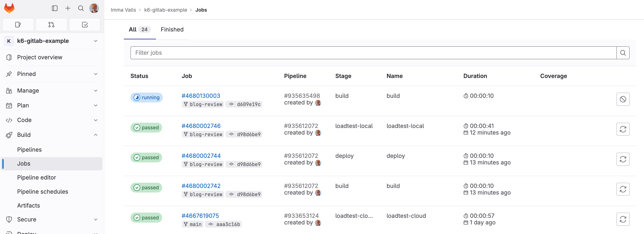Expand the Pinned section

click(96, 74)
